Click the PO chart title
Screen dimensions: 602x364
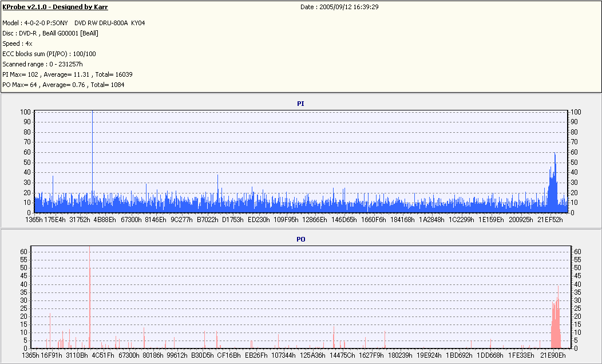click(300, 239)
